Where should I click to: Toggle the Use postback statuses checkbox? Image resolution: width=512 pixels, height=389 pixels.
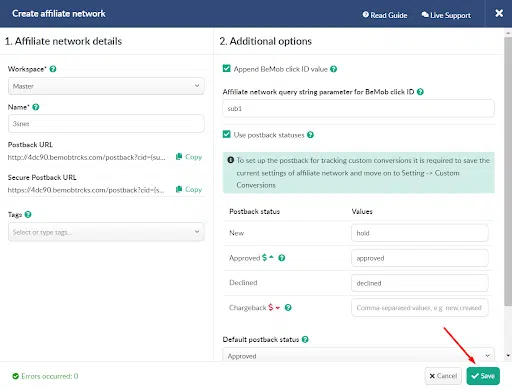tap(227, 134)
